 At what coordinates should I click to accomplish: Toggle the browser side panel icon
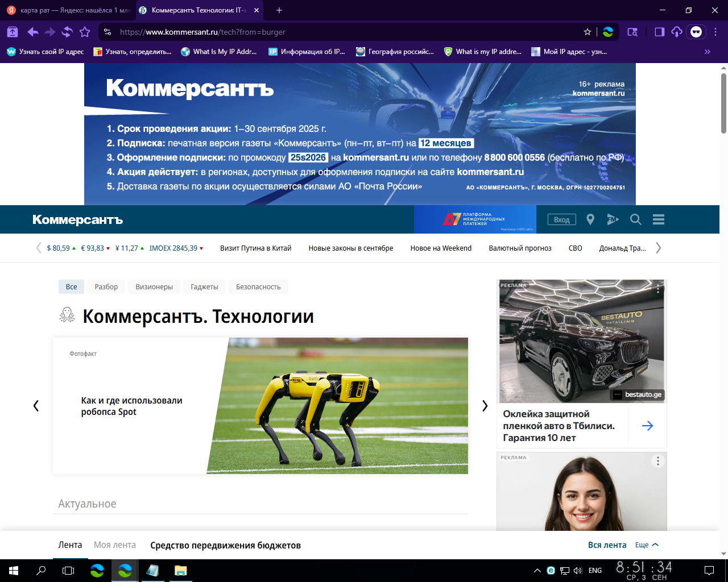(659, 32)
